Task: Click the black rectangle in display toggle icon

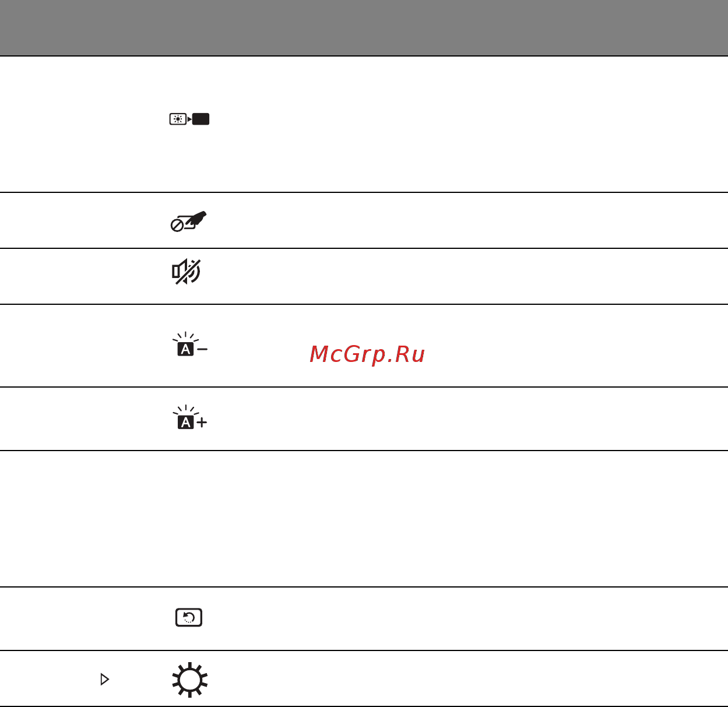Action: click(201, 119)
